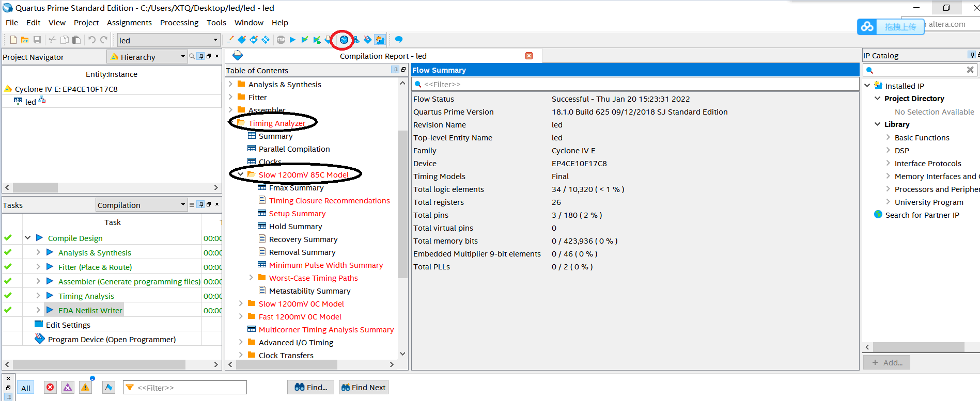Screen dimensions: 980x401
Task: Open Tasks panel options menu icon
Action: 192,205
